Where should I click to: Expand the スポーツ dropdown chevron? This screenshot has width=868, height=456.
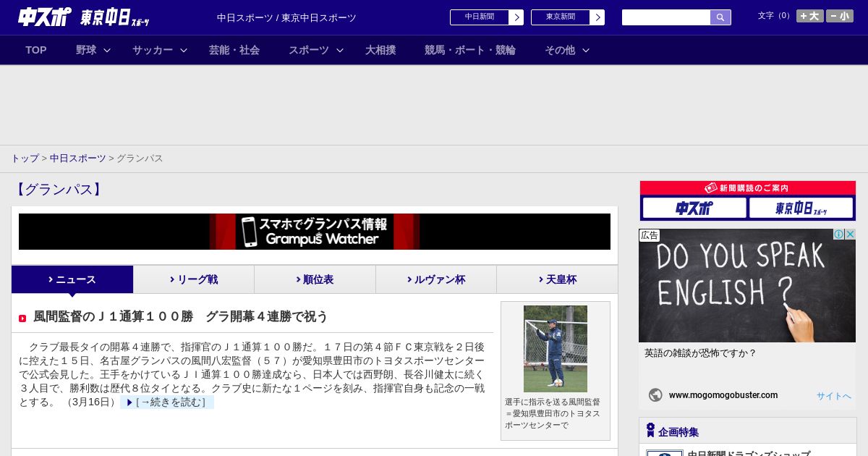340,50
